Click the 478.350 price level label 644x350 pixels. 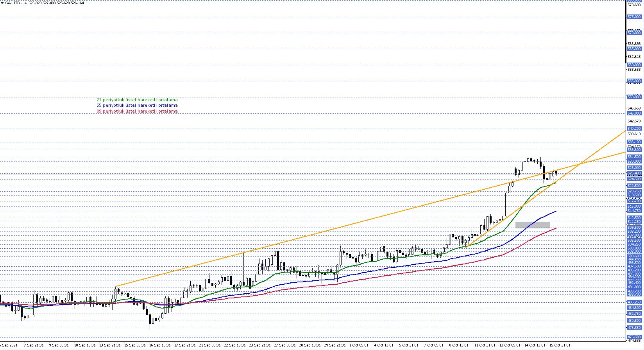pyautogui.click(x=634, y=328)
